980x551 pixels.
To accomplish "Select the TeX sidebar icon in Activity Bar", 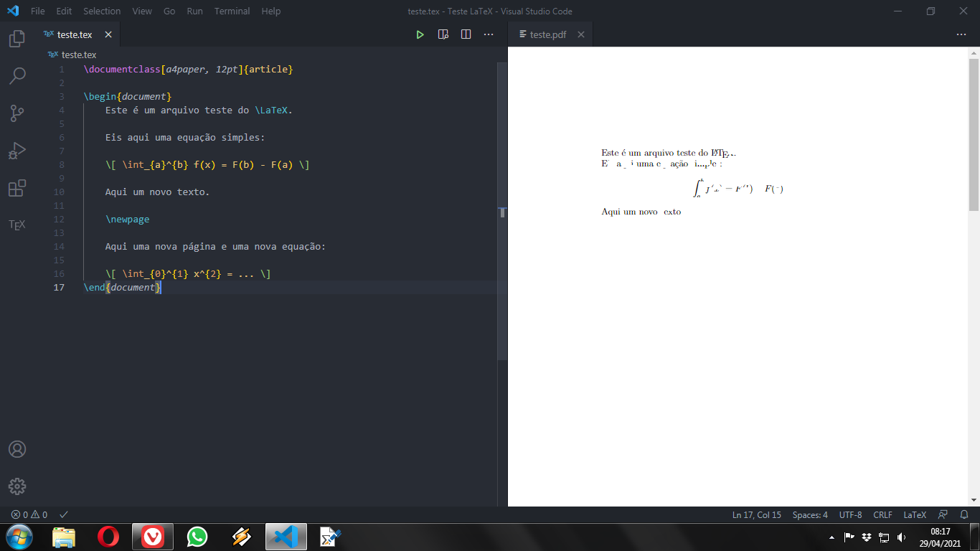I will [x=17, y=225].
